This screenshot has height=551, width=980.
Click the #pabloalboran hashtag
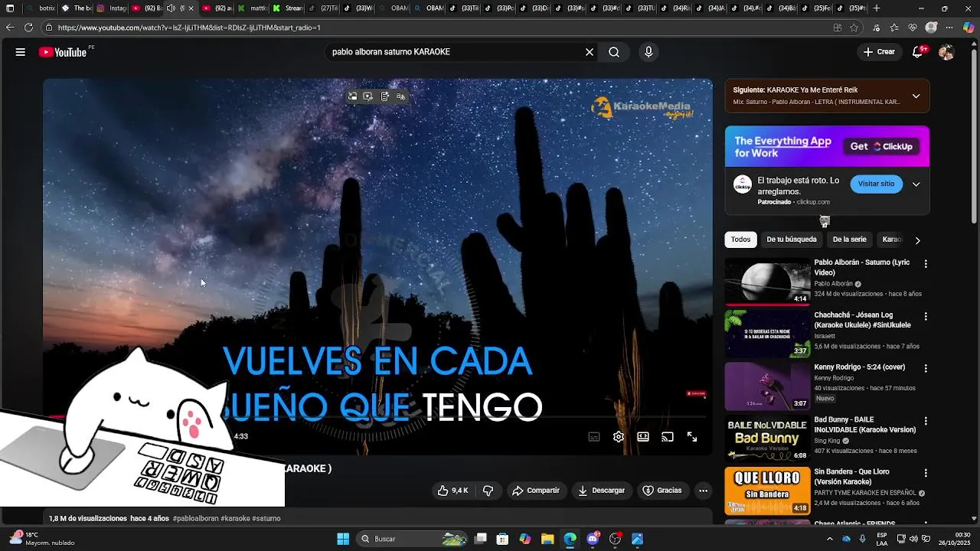click(x=195, y=518)
